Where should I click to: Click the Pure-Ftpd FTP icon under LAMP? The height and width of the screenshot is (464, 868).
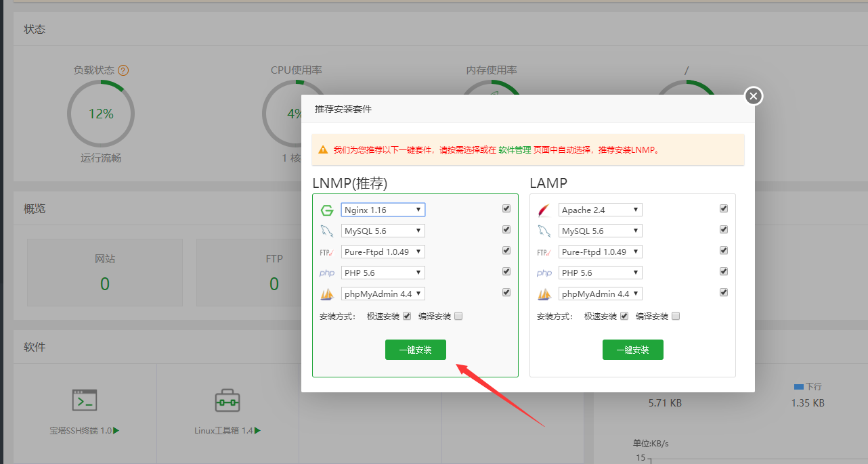(544, 252)
